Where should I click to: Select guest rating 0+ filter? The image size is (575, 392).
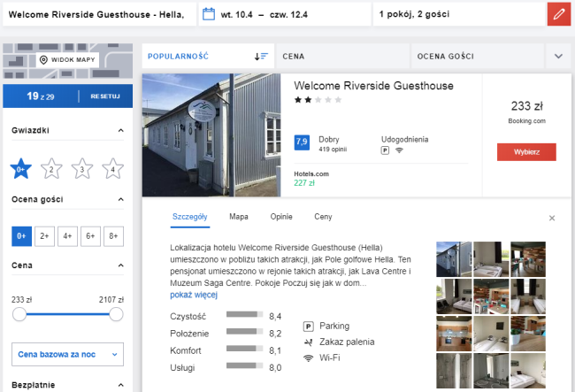[21, 236]
